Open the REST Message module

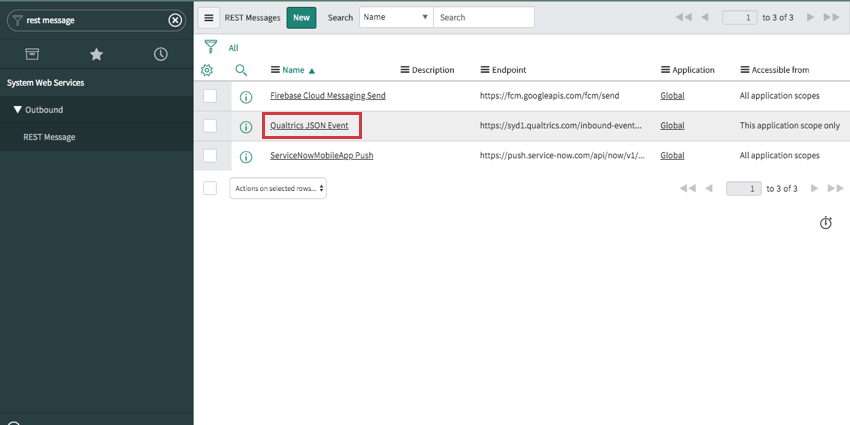coord(49,137)
